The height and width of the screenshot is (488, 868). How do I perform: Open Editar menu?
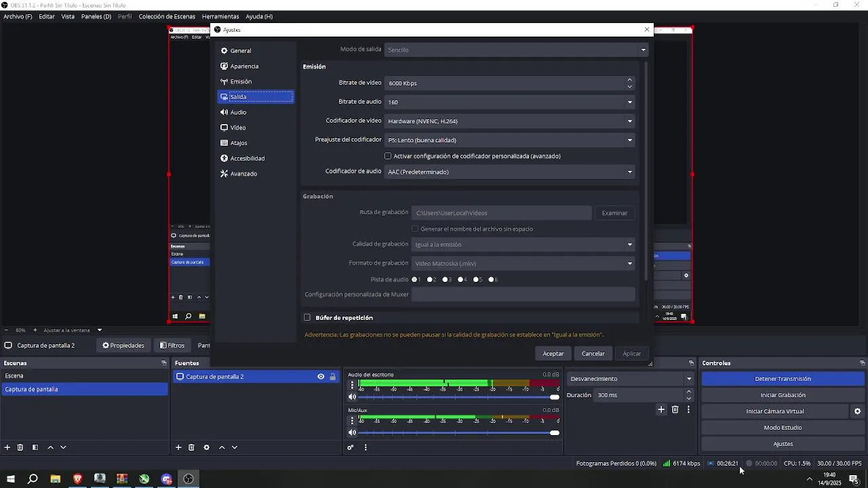(x=47, y=16)
